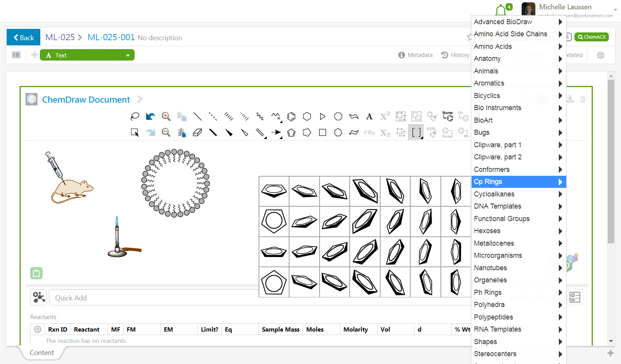Screen dimensions: 621x364
Task: Open the reactants table settings gear
Action: [x=38, y=329]
